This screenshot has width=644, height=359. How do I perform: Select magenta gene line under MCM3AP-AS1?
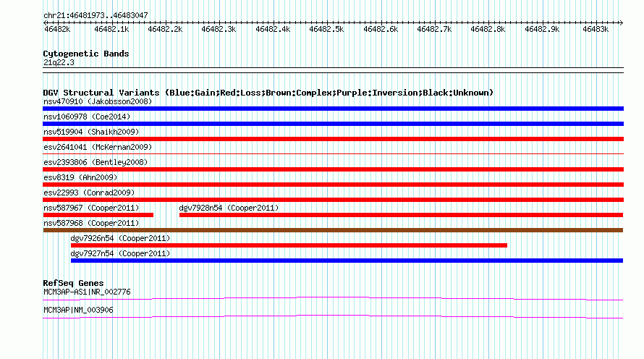[333, 299]
